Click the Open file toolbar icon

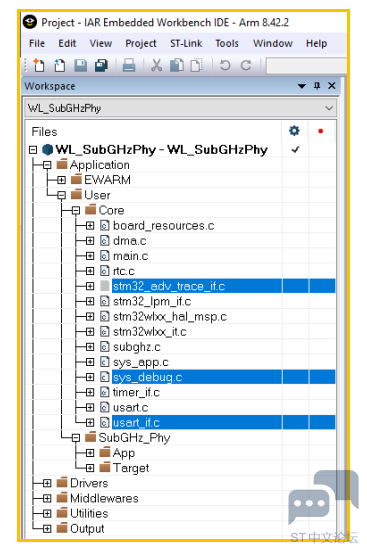60,66
